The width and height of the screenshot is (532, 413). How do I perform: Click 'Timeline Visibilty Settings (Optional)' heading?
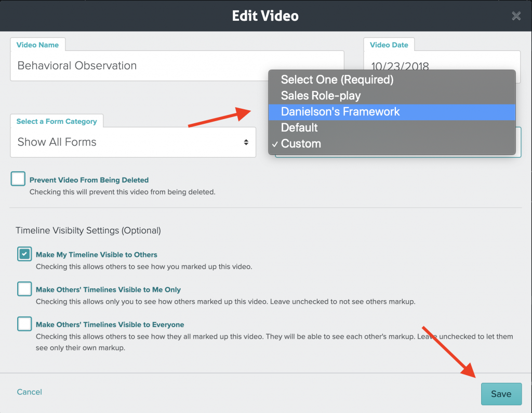(x=88, y=230)
